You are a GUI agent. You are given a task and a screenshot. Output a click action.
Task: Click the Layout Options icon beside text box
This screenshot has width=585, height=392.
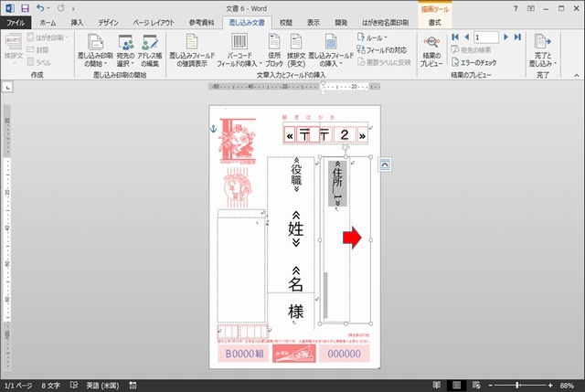tap(385, 164)
